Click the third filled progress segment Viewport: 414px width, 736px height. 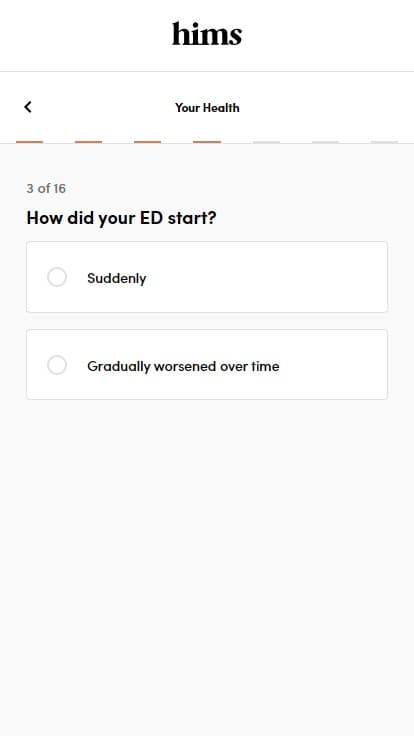(x=148, y=142)
